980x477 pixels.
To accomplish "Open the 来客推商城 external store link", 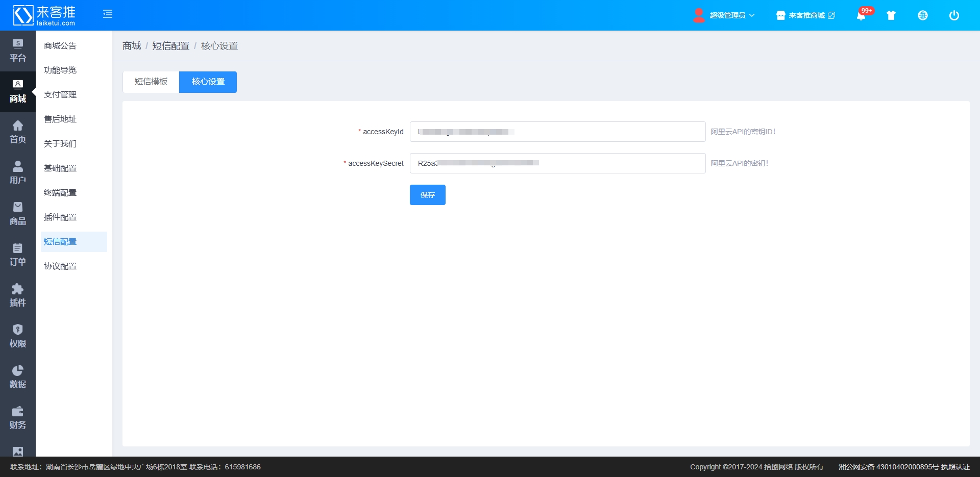I will click(x=806, y=15).
